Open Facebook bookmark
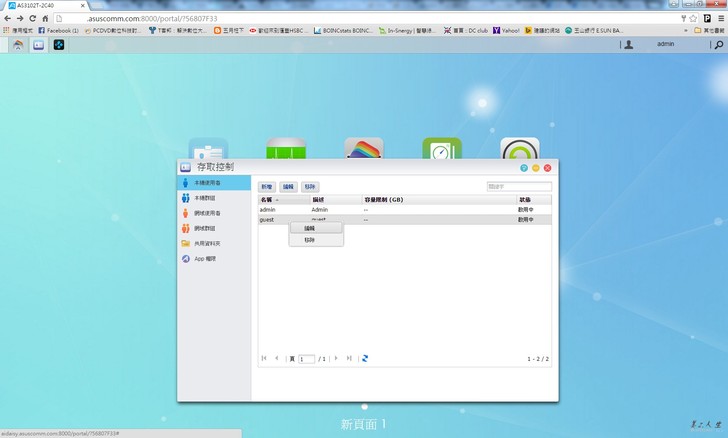This screenshot has height=438, width=728. (x=58, y=30)
